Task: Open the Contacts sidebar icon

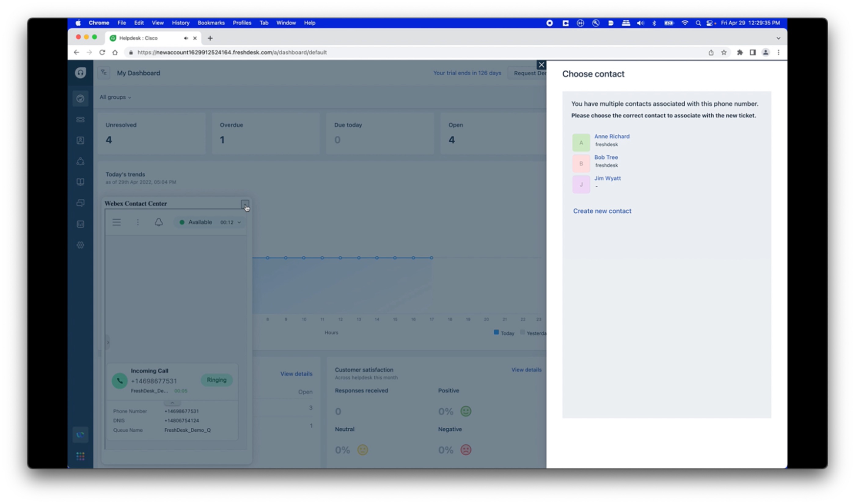Action: pos(80,141)
